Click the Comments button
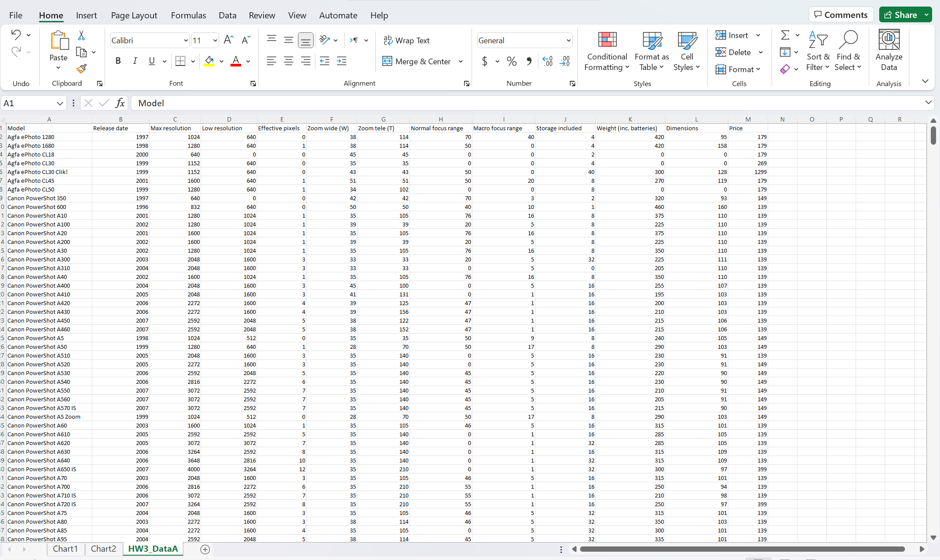 tap(841, 15)
